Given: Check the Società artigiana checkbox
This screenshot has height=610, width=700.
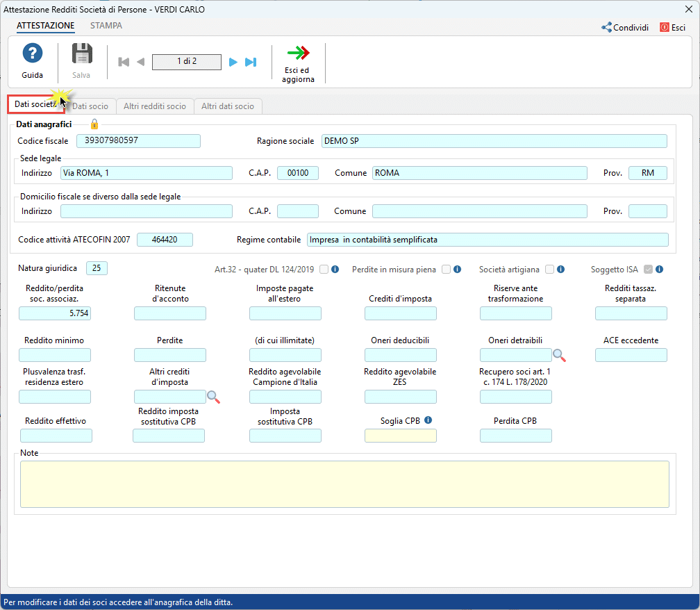Looking at the screenshot, I should tap(549, 270).
